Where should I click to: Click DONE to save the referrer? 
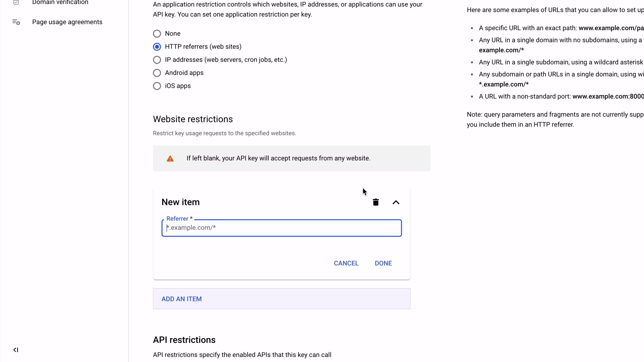click(x=384, y=263)
